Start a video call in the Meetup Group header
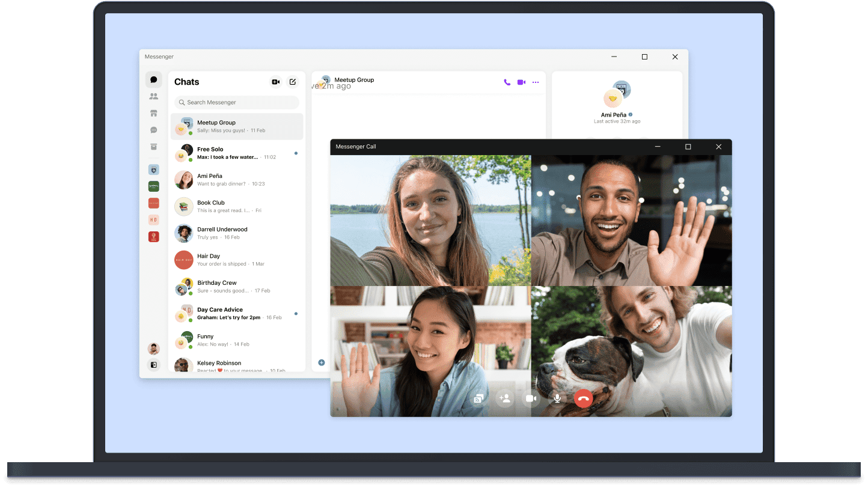This screenshot has height=485, width=868. (x=521, y=82)
